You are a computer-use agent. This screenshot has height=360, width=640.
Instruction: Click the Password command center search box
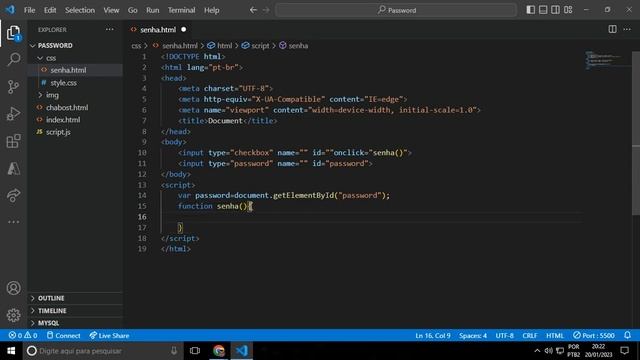[396, 10]
